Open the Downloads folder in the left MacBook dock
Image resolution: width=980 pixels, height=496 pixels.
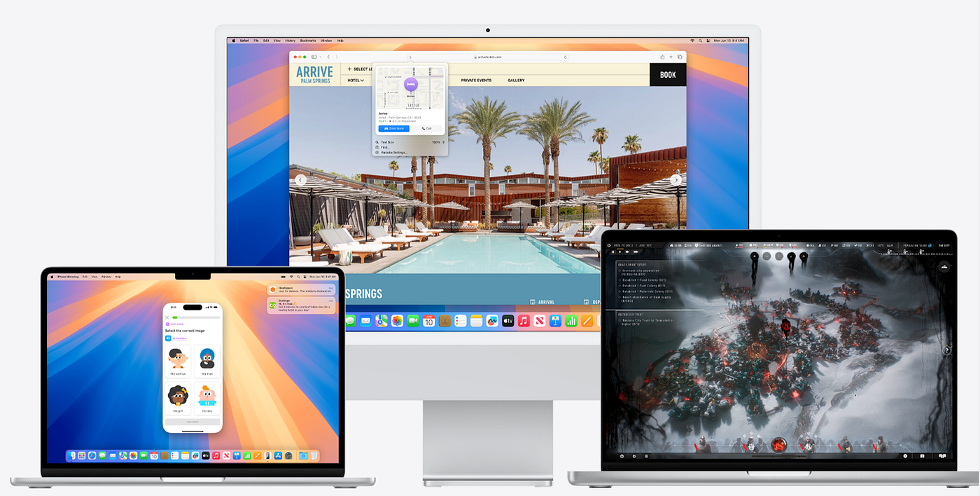[304, 455]
